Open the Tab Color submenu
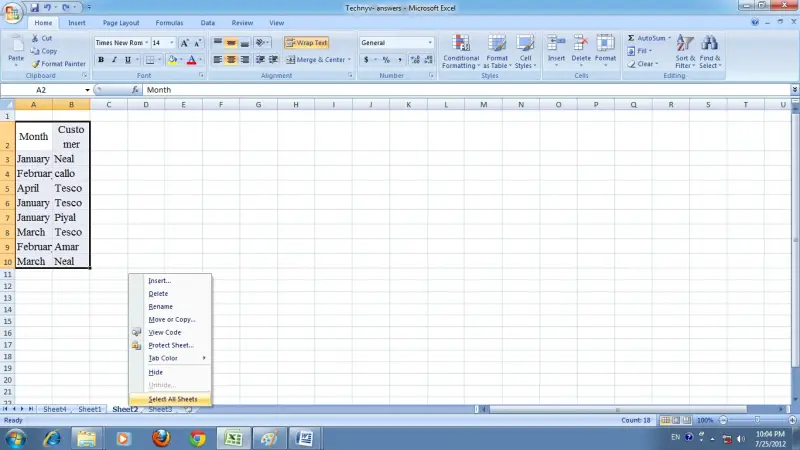Screen dimensions: 800x450 (x=170, y=358)
